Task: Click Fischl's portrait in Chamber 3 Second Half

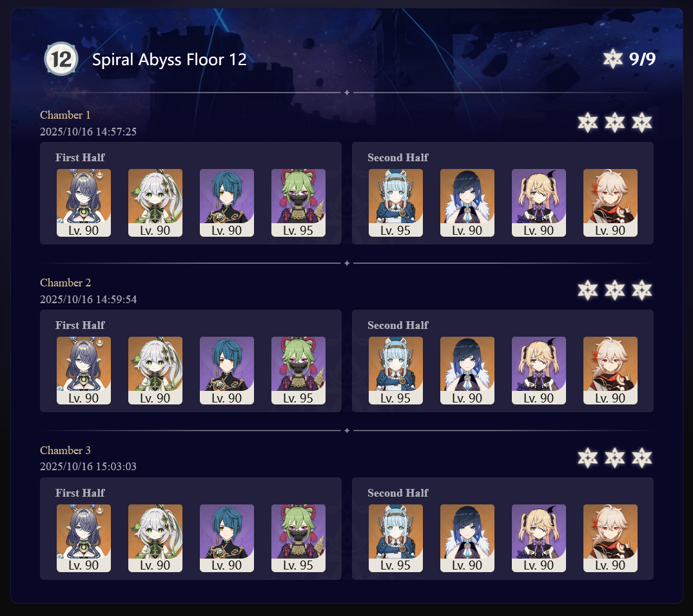Action: (x=539, y=538)
